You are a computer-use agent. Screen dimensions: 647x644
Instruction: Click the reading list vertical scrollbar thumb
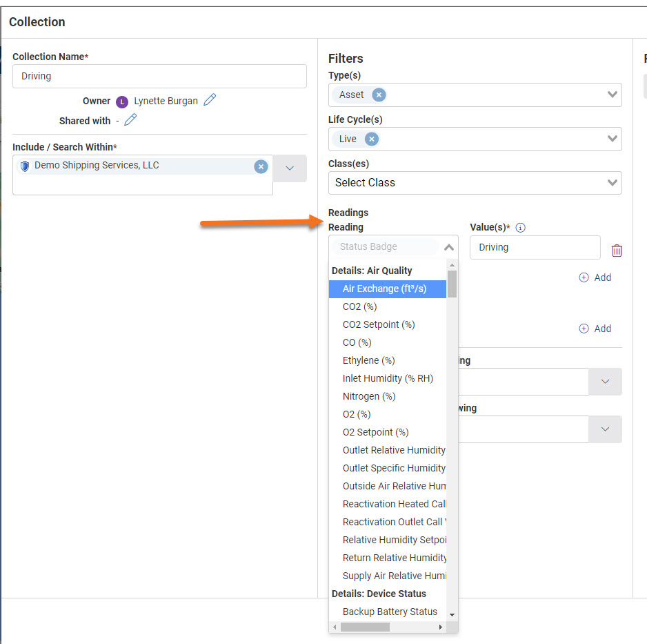(452, 284)
